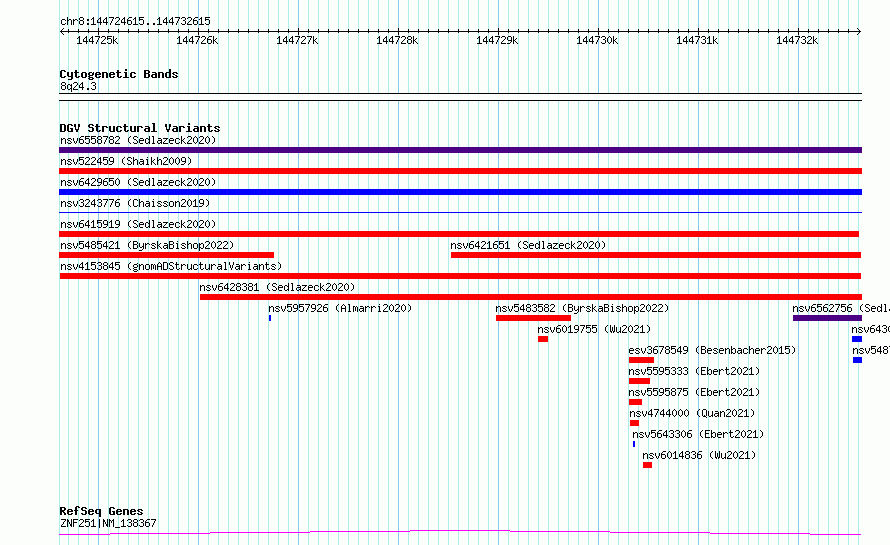Select the red nsv5595875 variant bar
The height and width of the screenshot is (545, 890).
(x=635, y=402)
